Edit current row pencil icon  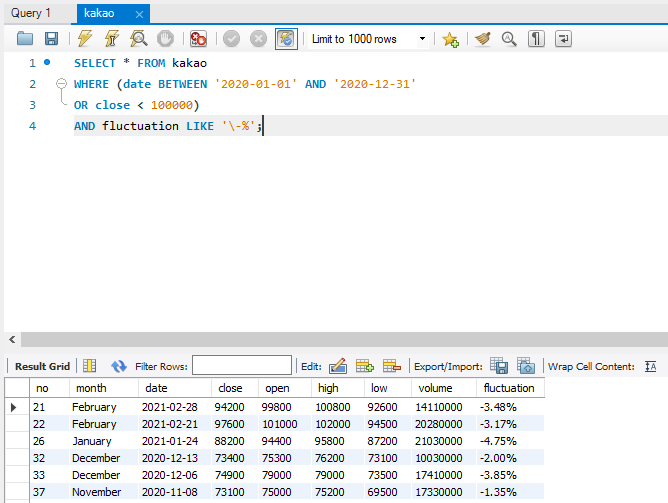338,366
